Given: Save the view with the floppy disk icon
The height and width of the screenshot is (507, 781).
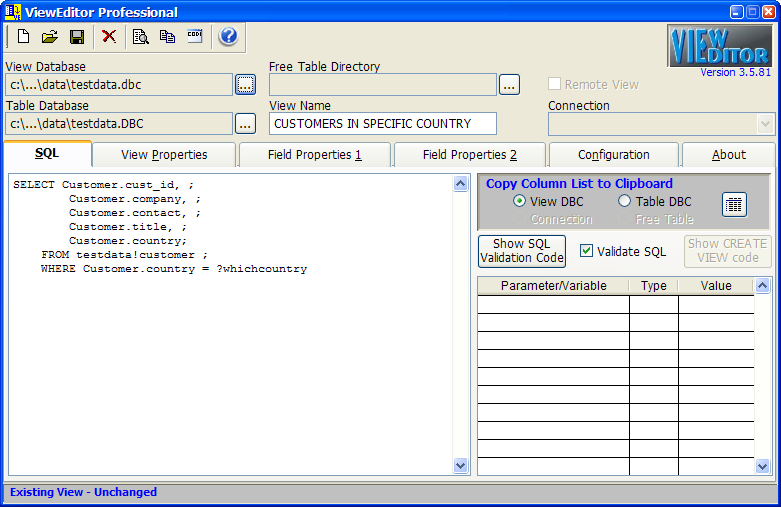Looking at the screenshot, I should click(x=77, y=36).
